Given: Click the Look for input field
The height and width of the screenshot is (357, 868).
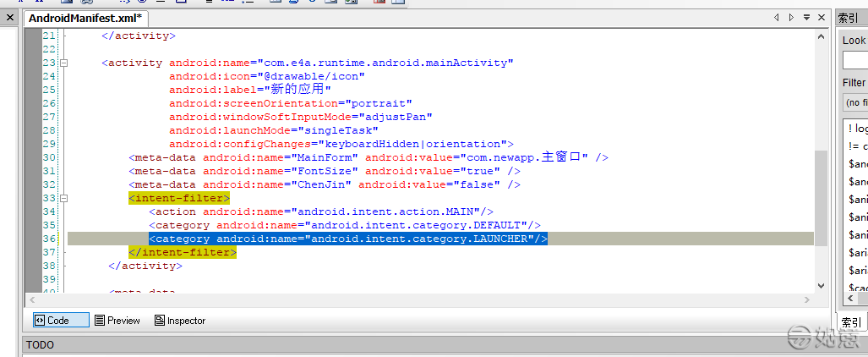Looking at the screenshot, I should click(855, 60).
